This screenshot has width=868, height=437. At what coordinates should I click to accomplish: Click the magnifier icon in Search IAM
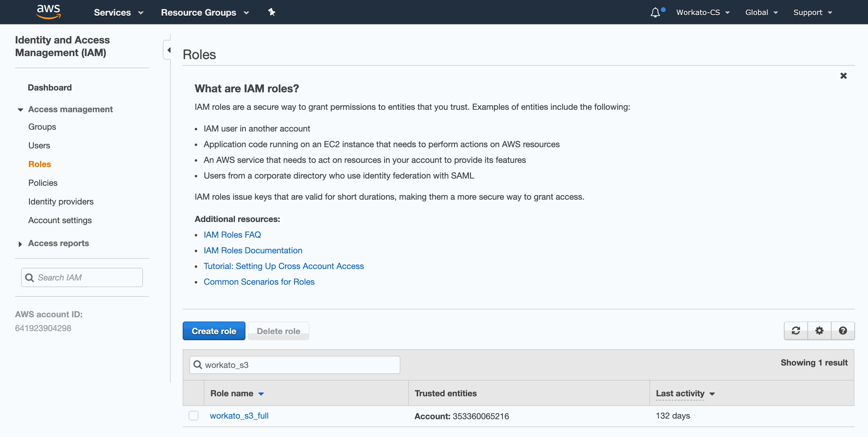click(x=30, y=277)
